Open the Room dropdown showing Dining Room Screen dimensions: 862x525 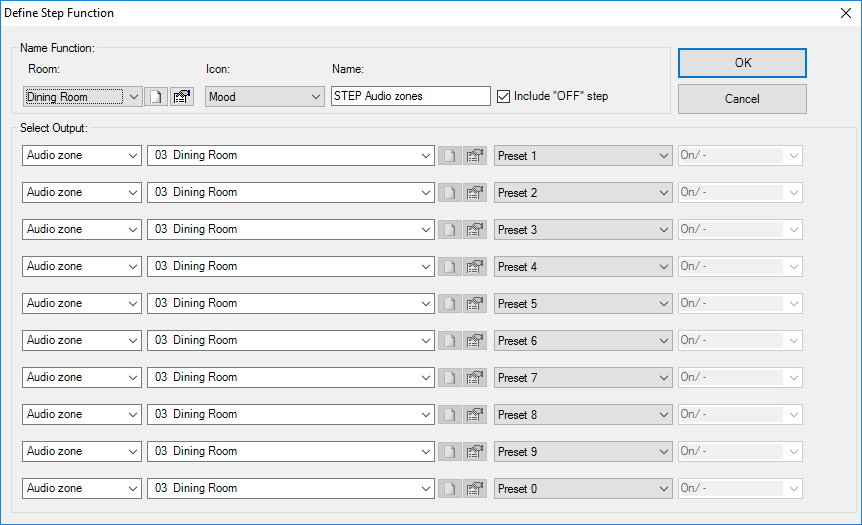[x=82, y=97]
